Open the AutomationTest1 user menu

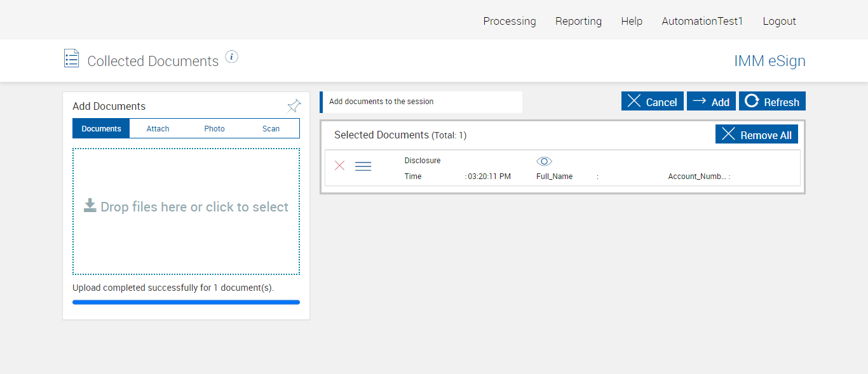click(702, 21)
